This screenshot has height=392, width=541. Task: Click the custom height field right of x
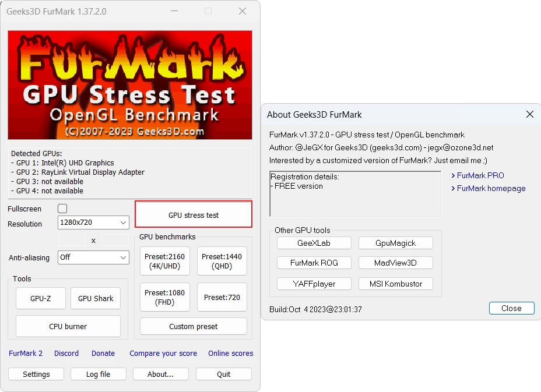(x=115, y=241)
